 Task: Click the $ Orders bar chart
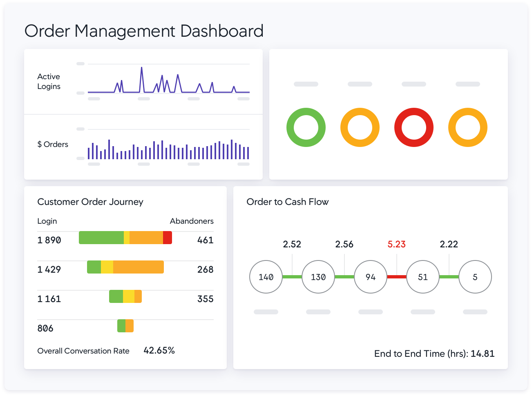tap(169, 149)
